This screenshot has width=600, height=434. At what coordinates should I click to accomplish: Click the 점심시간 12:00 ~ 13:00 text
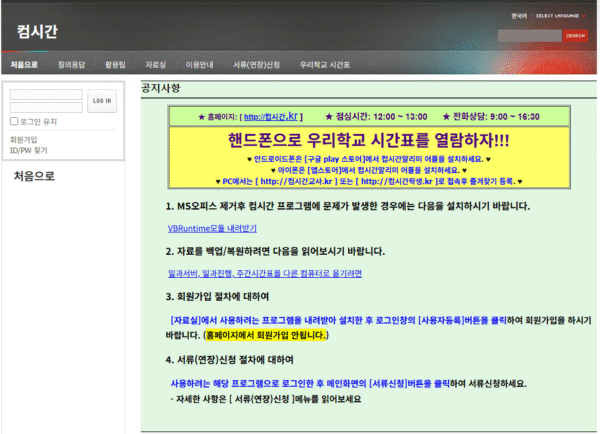pos(376,116)
